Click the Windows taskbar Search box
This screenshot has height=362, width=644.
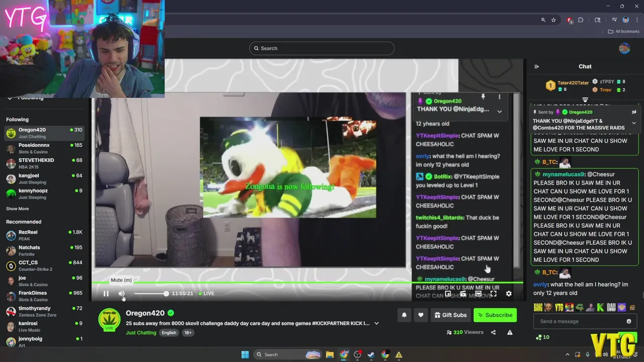tap(288, 354)
